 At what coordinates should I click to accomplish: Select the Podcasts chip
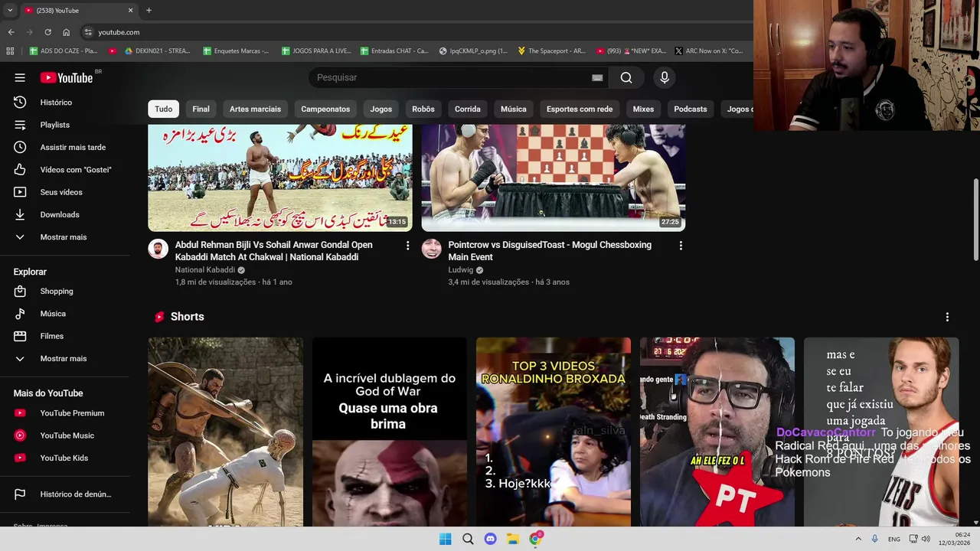691,109
